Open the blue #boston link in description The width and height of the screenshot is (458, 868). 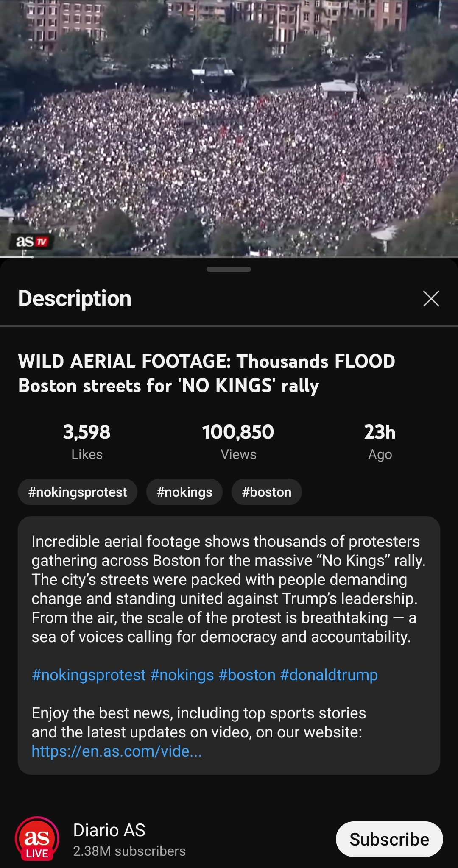247,675
